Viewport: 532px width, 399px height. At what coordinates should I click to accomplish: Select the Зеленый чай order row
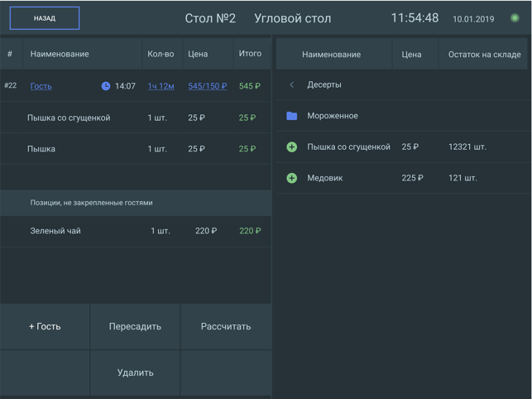[x=136, y=231]
